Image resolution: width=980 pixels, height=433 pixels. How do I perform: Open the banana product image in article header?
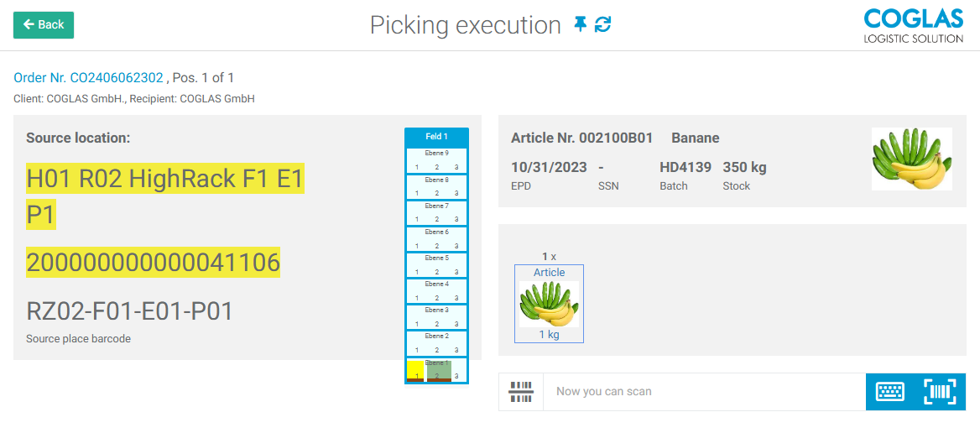click(911, 159)
